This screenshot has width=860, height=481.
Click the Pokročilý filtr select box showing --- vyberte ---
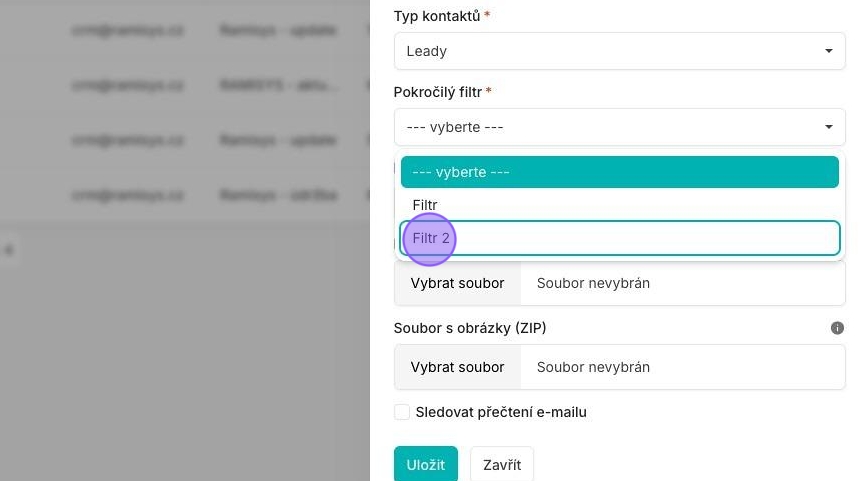(x=619, y=127)
